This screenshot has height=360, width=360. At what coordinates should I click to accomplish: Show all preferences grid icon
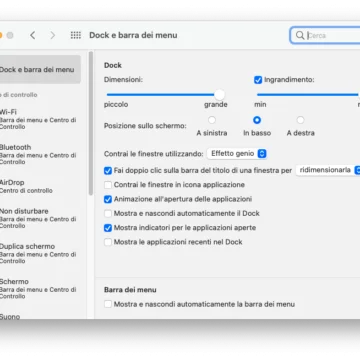click(x=76, y=35)
